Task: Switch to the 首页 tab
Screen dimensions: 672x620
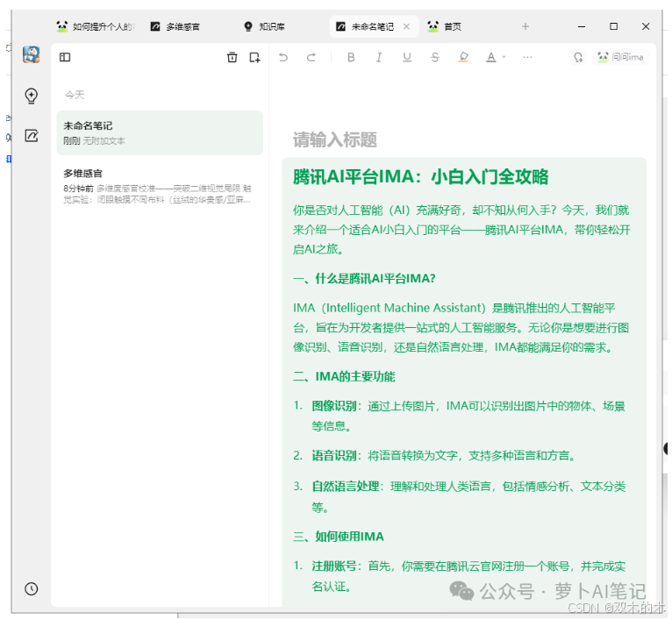Action: (x=445, y=26)
